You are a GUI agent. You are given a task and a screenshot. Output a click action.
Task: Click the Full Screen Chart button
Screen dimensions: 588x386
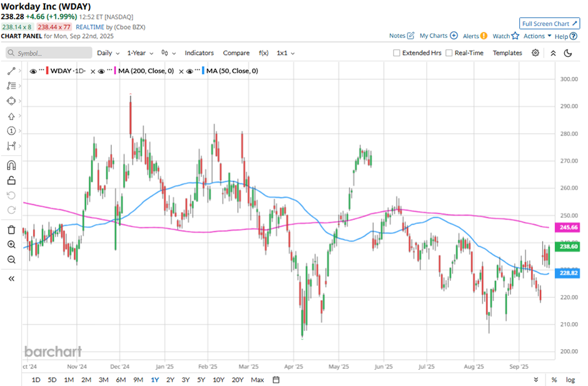tap(549, 24)
